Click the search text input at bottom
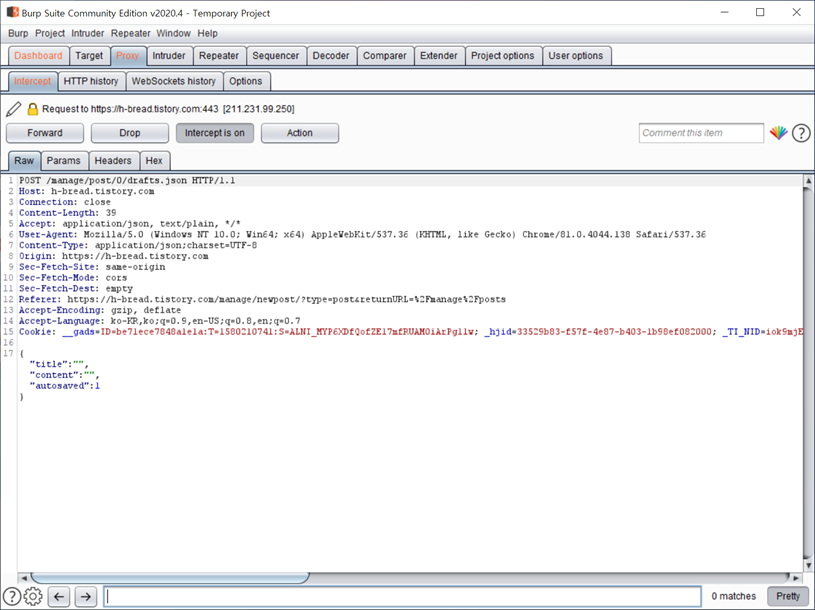Screen dimensions: 815x610 (402, 596)
